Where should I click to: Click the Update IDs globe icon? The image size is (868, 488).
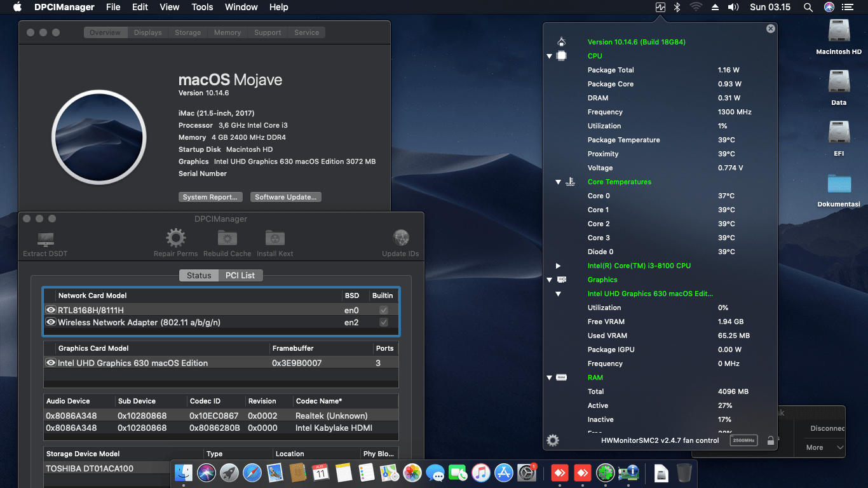click(400, 236)
